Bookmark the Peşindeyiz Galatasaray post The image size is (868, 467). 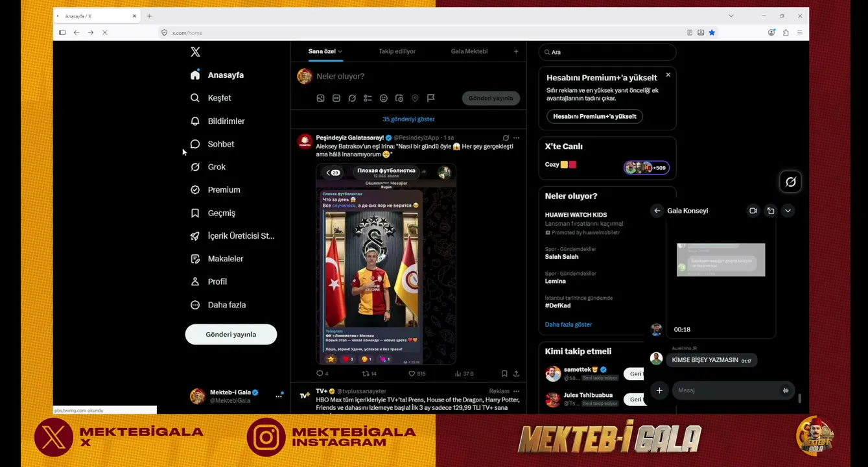pyautogui.click(x=504, y=374)
